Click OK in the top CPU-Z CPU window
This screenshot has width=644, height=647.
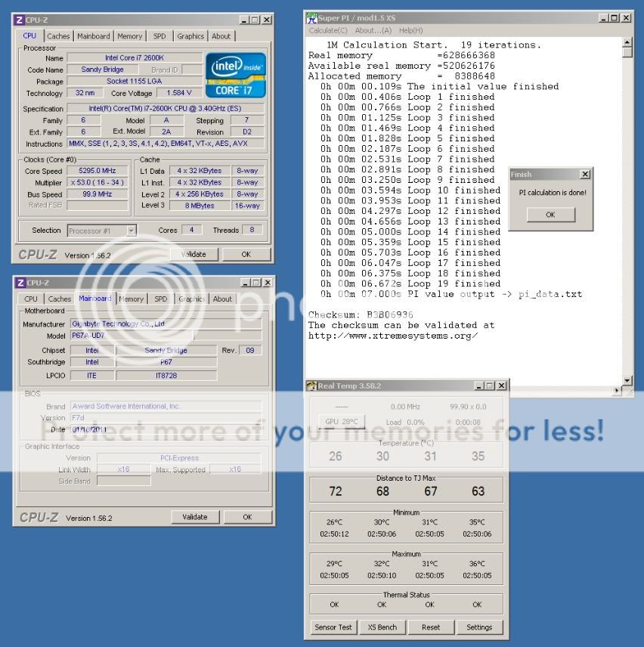click(246, 255)
